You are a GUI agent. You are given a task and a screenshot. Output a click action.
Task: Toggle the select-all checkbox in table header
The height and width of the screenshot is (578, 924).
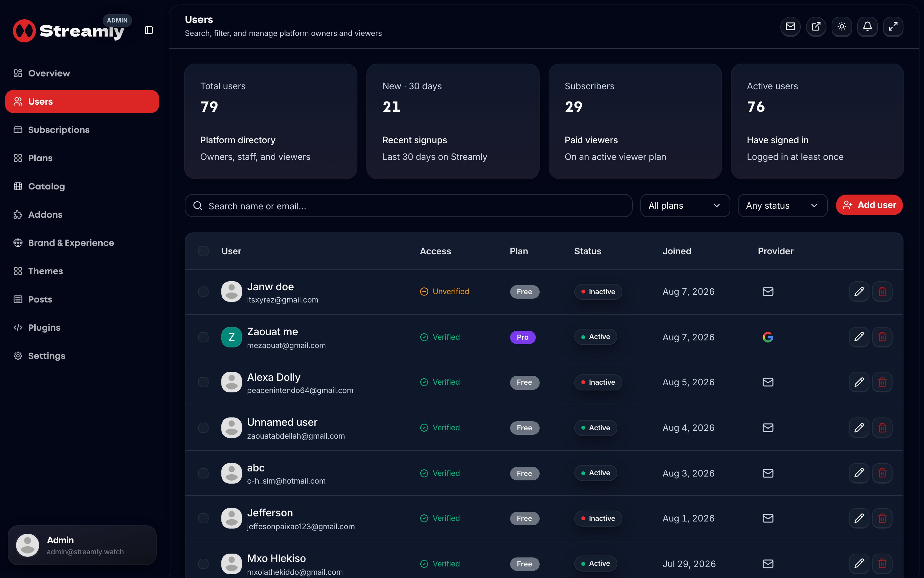[x=203, y=251]
